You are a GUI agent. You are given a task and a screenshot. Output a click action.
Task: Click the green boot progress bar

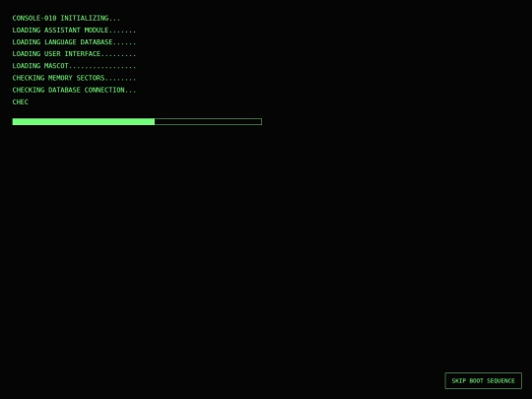tap(137, 121)
